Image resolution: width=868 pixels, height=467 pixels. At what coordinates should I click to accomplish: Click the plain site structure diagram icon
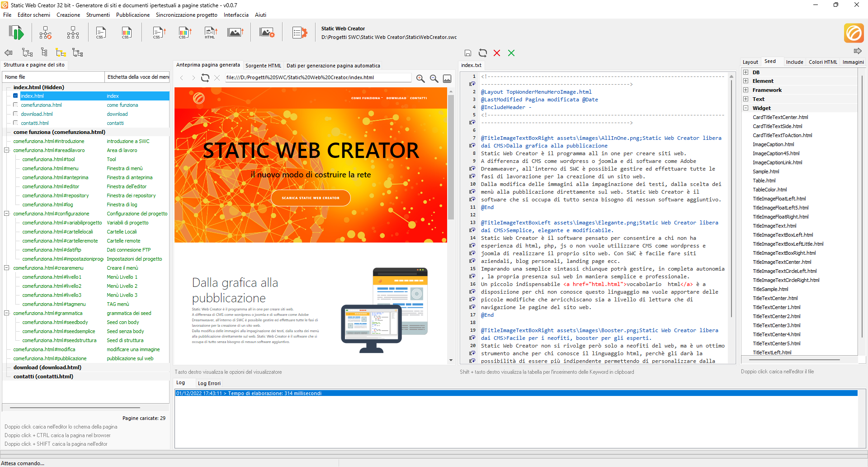click(73, 33)
